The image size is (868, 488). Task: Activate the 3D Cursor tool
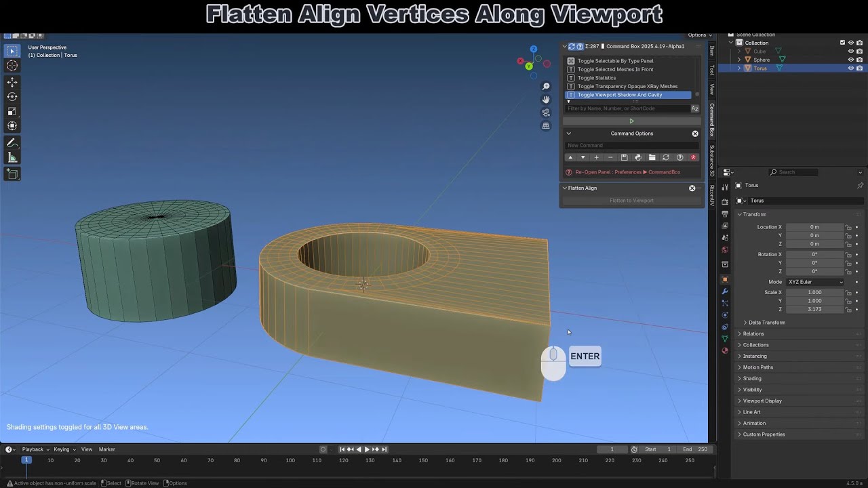(x=12, y=66)
